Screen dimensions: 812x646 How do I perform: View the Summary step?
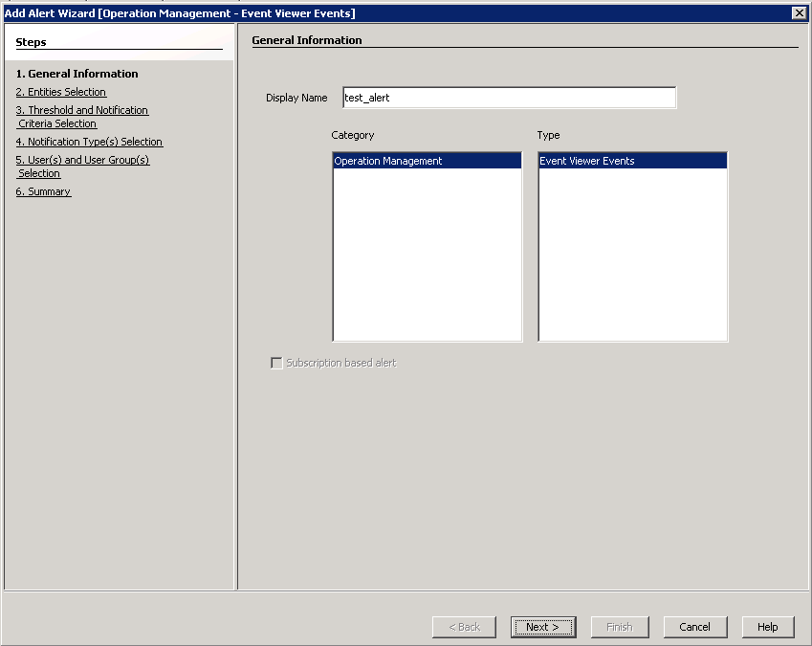[44, 191]
